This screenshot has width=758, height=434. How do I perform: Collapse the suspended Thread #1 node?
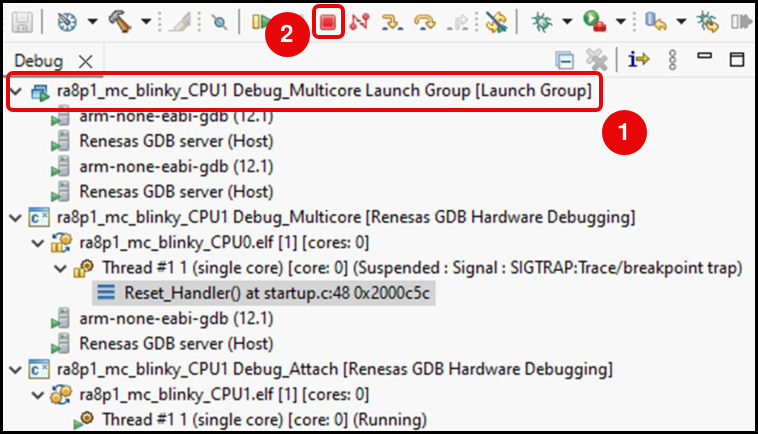click(60, 268)
